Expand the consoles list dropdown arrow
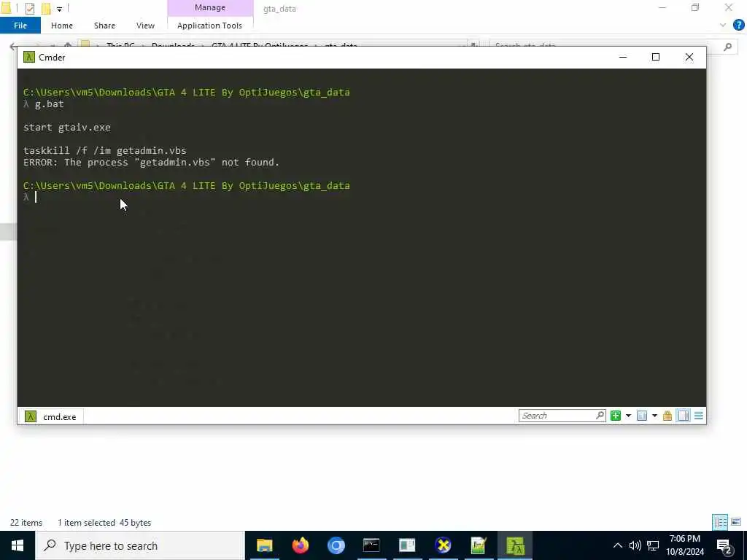This screenshot has height=560, width=747. coord(654,416)
